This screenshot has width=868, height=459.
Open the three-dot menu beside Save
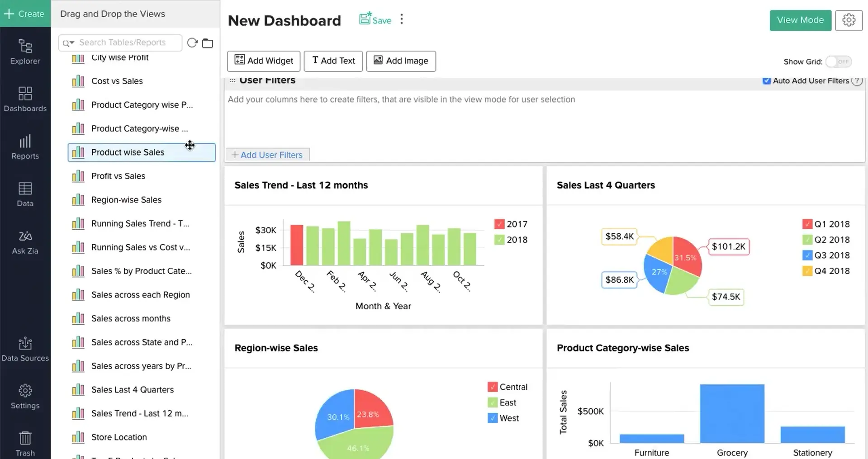tap(401, 19)
